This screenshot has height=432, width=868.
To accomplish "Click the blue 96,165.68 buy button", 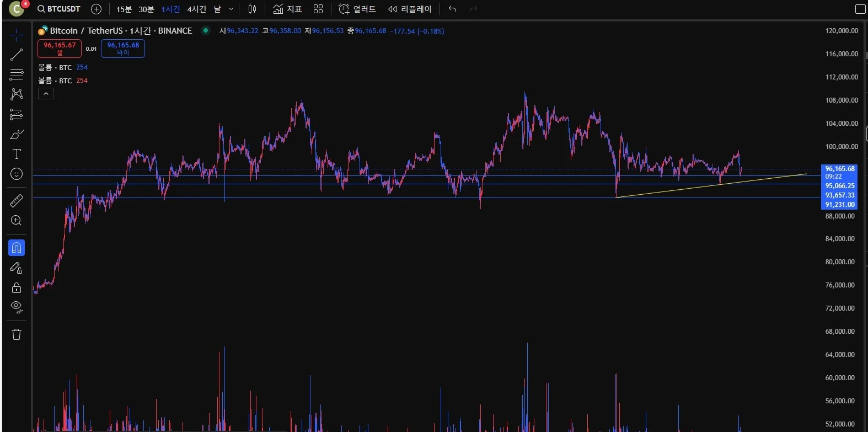I will [x=123, y=49].
